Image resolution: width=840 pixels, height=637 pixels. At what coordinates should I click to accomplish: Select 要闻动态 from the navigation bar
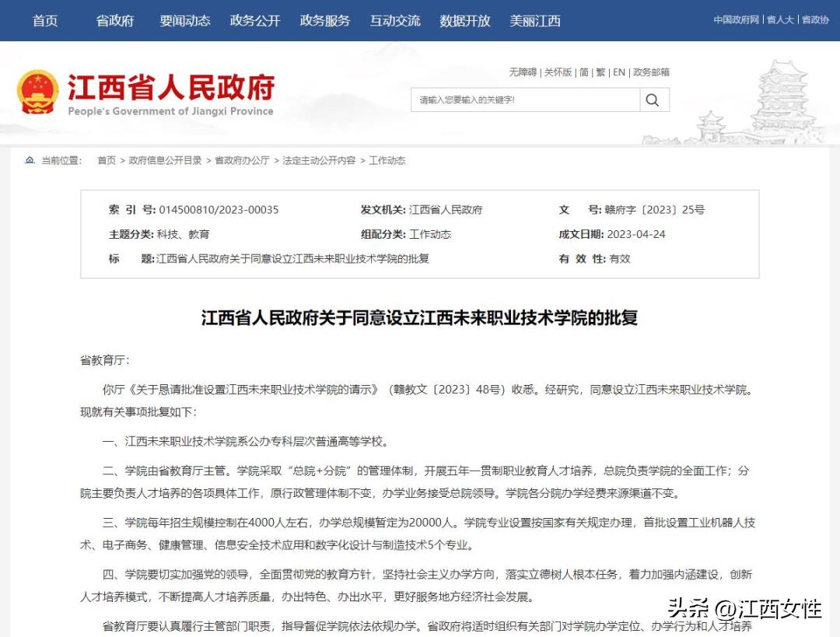coord(184,21)
